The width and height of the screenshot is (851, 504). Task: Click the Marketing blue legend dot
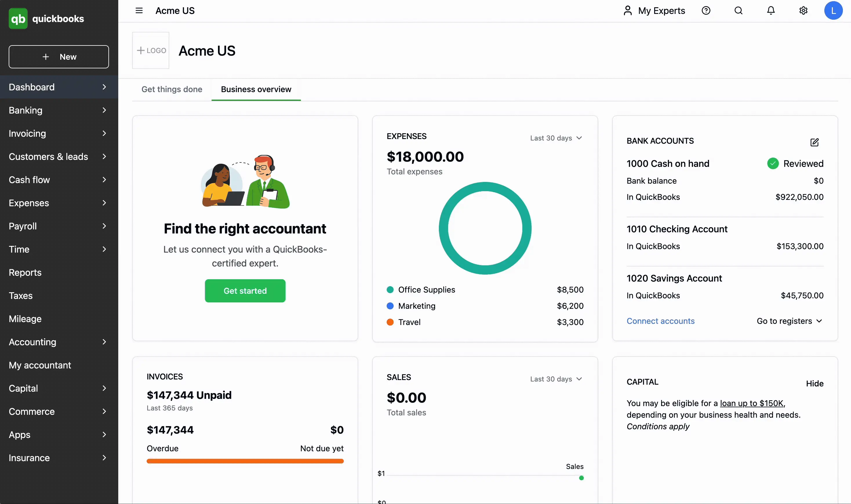[x=390, y=306]
